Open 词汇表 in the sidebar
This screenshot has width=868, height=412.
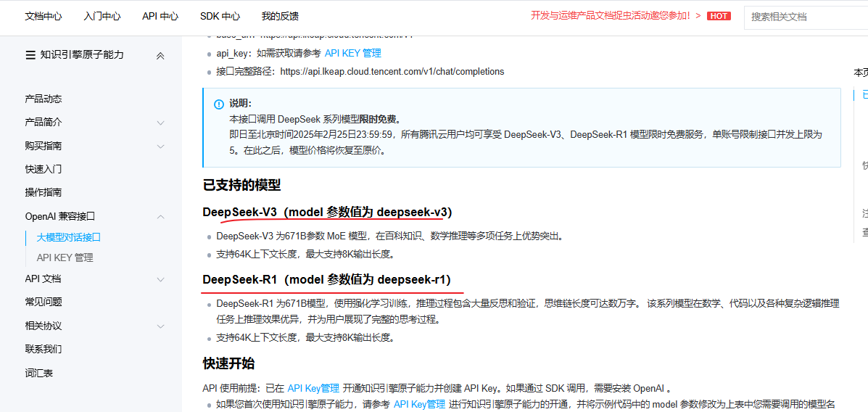tap(38, 374)
